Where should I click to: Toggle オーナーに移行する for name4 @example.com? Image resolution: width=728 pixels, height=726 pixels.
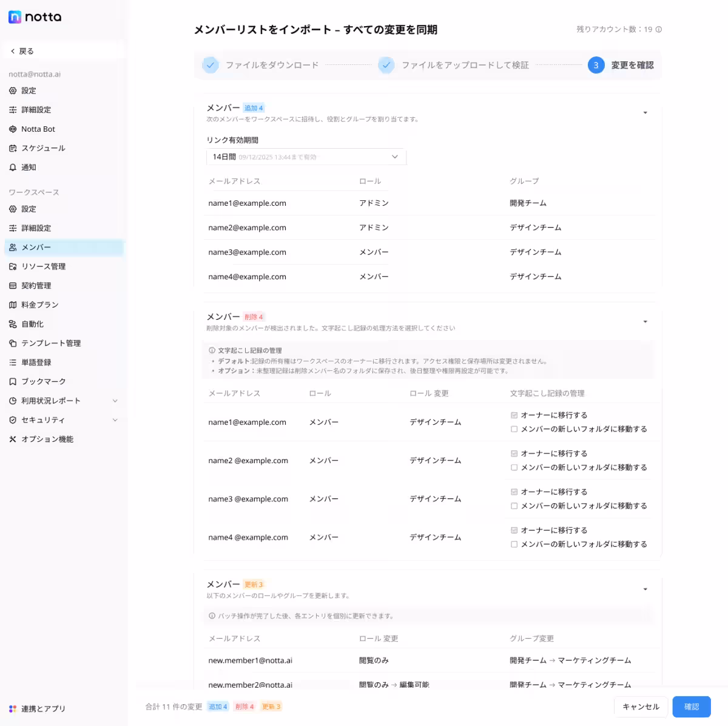514,530
